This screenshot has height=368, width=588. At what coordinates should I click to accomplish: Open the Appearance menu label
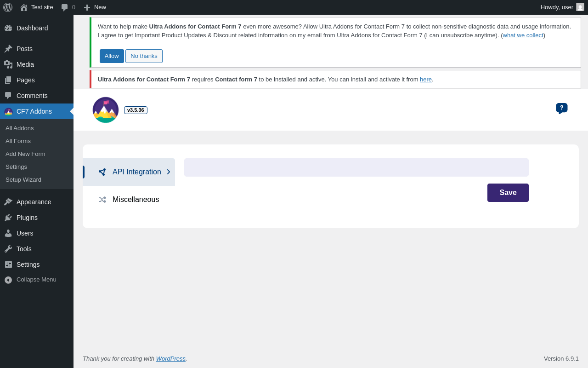[34, 202]
